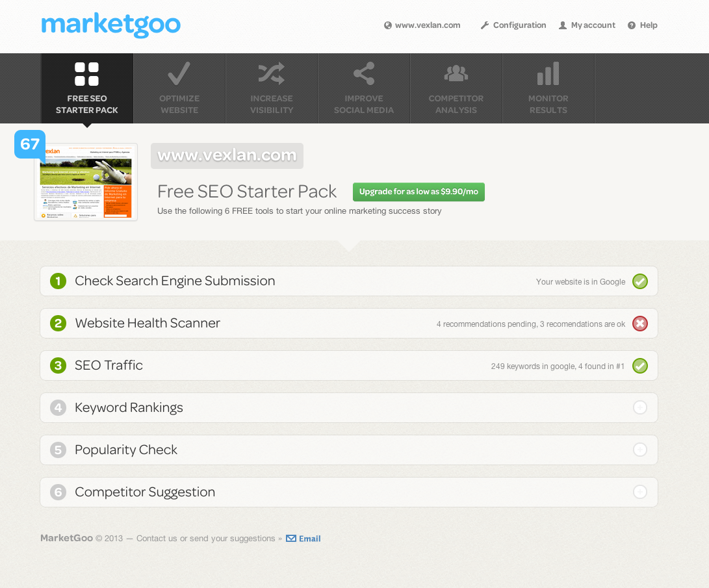This screenshot has height=588, width=709.
Task: Select the Free SEO Starter Pack tab
Action: [x=87, y=88]
